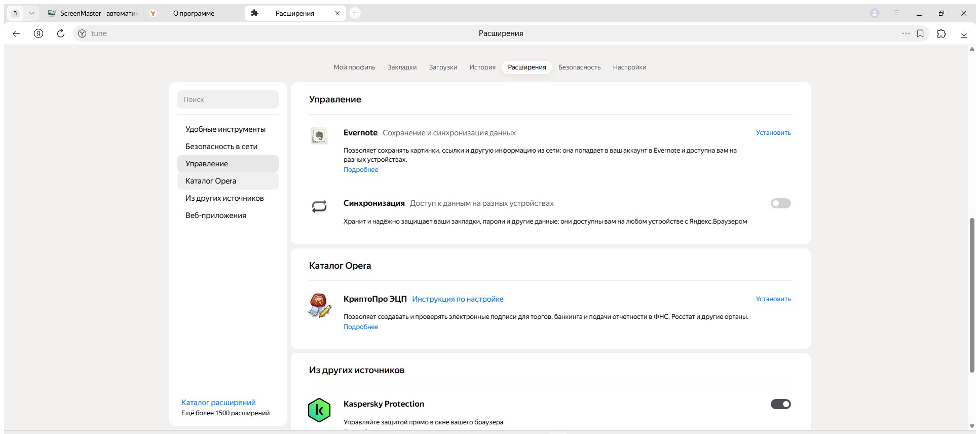This screenshot has width=980, height=434.
Task: Jump to 'Удобные инструменты' in sidebar
Action: 228,129
